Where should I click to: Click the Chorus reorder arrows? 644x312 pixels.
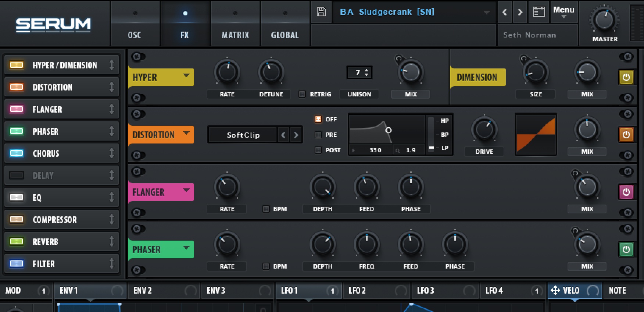pos(112,153)
